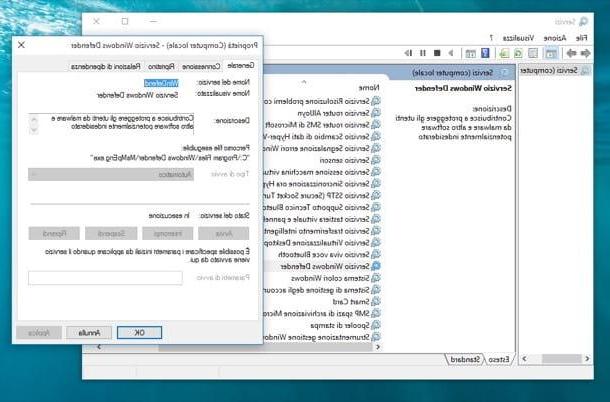Viewport: 610px width, 402px height.
Task: Click the Nome column header
Action: coord(368,88)
